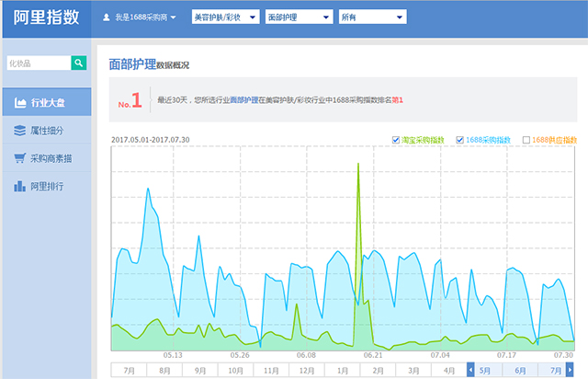Open the 所有 dropdown
Viewport: 588px width, 379px height.
click(x=372, y=17)
